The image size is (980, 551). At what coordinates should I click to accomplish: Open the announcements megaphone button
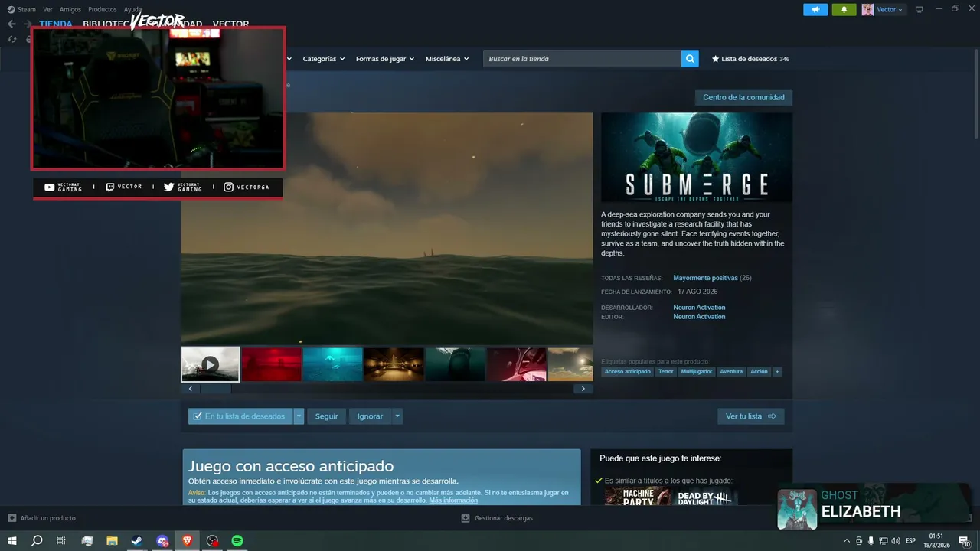[815, 9]
